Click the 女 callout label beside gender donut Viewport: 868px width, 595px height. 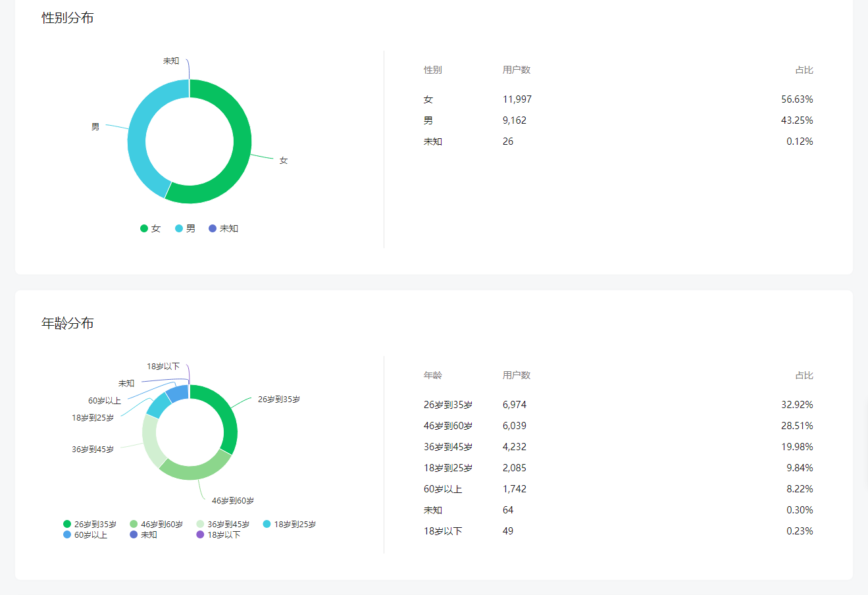pos(284,161)
